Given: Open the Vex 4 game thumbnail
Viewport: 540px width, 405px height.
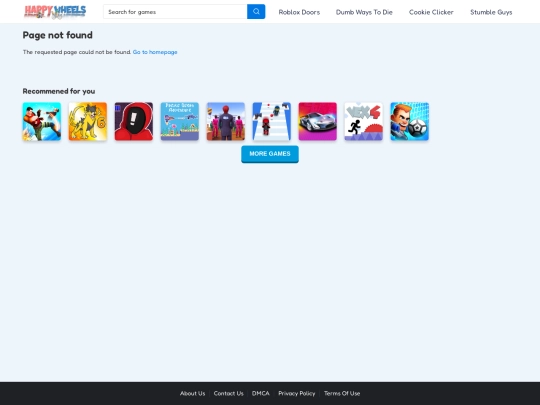Looking at the screenshot, I should click(364, 121).
